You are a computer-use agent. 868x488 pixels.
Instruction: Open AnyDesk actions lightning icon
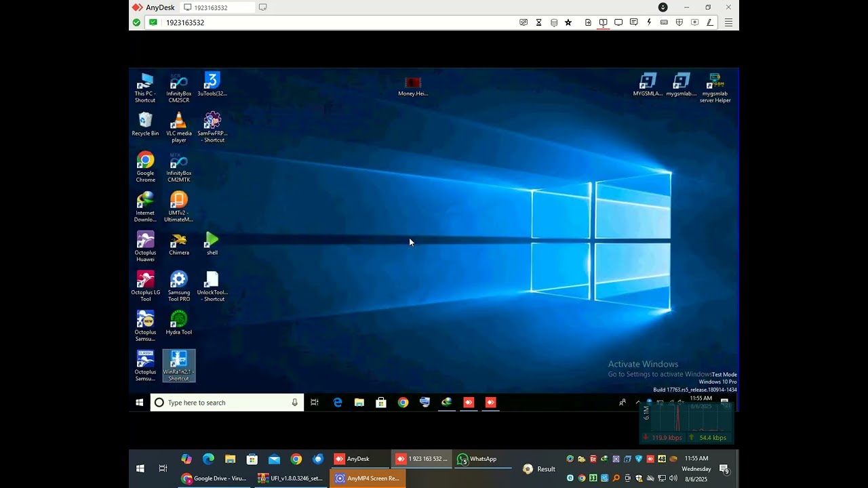point(649,22)
